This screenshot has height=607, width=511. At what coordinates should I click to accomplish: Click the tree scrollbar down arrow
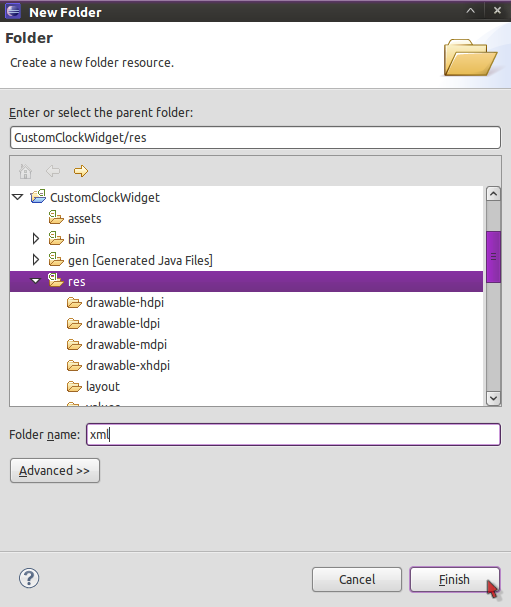[494, 398]
